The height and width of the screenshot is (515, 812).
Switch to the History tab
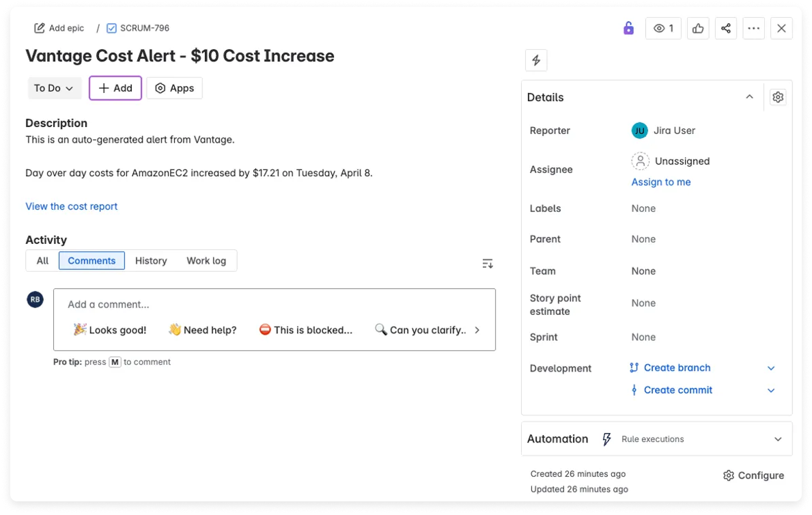(x=151, y=261)
